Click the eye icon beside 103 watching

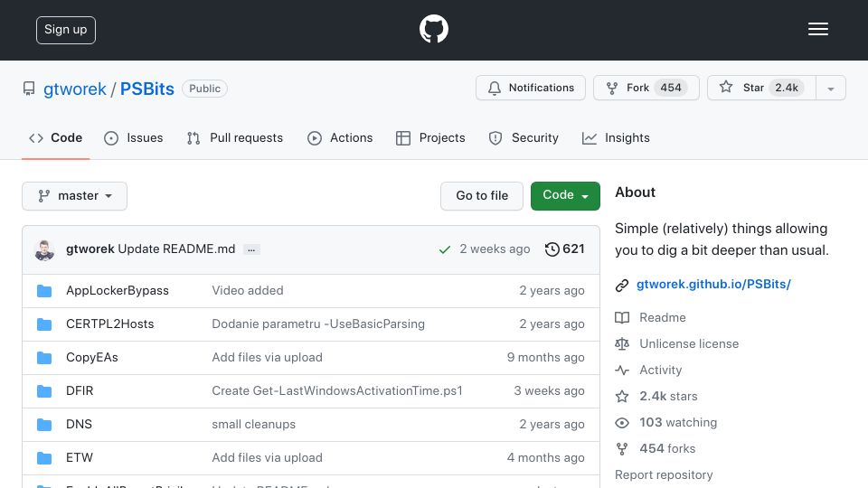622,423
